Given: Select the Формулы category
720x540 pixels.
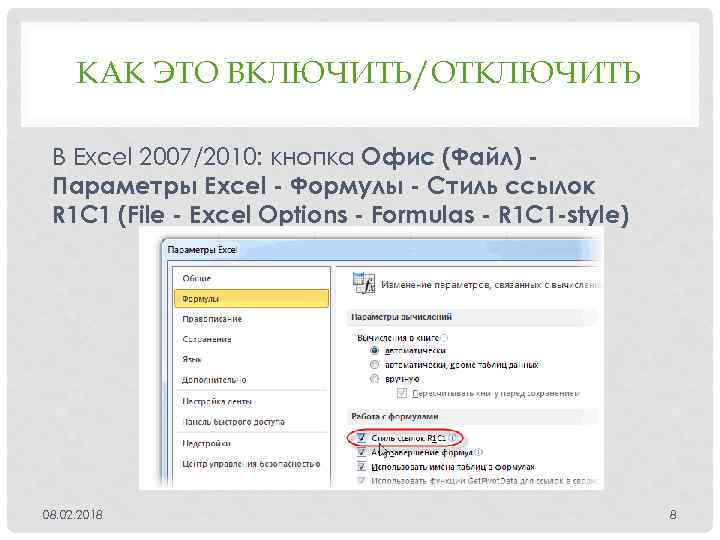Looking at the screenshot, I should pyautogui.click(x=252, y=298).
